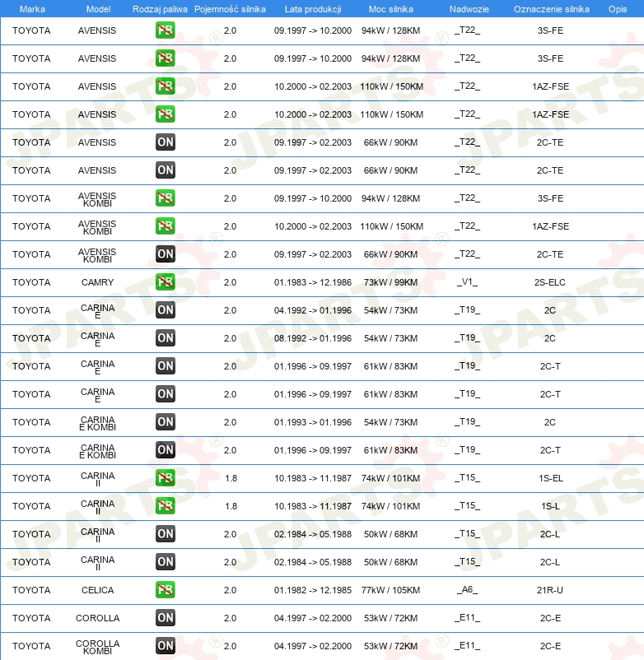Viewport: 644px width, 660px height.
Task: Click the diesel ON icon for AVENSIS KOMBI 2C-TE
Action: pyautogui.click(x=165, y=254)
